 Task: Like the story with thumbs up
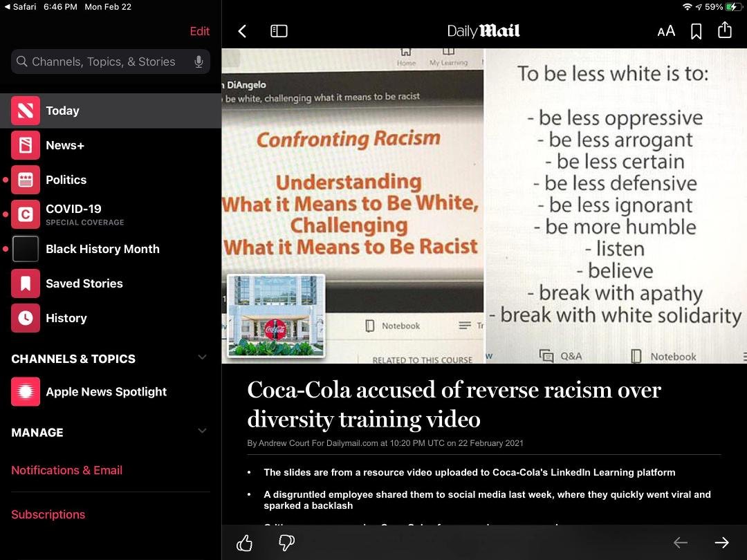(244, 543)
